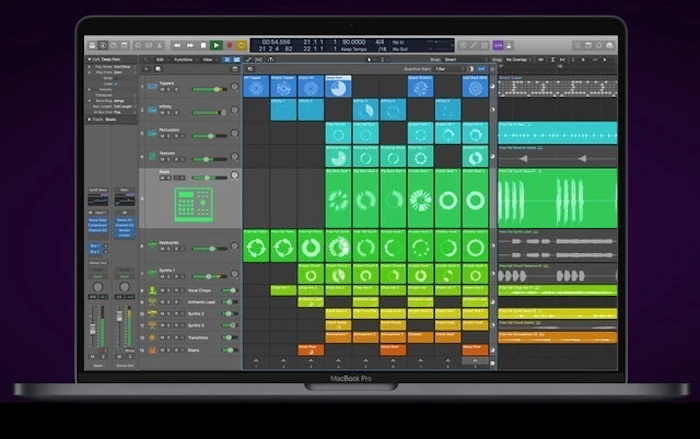Open the Quick Help button
Viewport: 700px width, 439px height.
coord(113,46)
